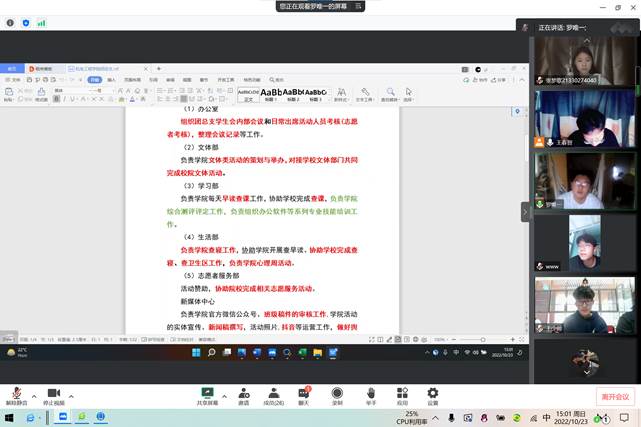Check the green network signal icon
The height and width of the screenshot is (427, 641).
point(41,23)
